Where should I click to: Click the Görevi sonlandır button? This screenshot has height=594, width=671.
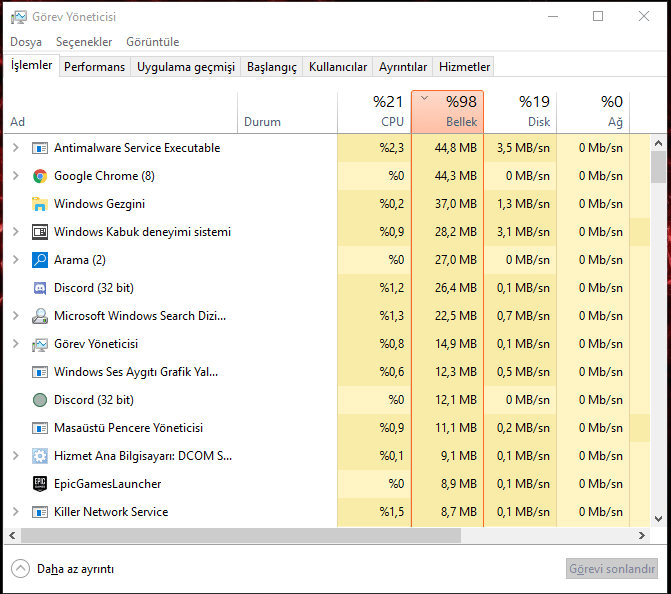pos(612,569)
